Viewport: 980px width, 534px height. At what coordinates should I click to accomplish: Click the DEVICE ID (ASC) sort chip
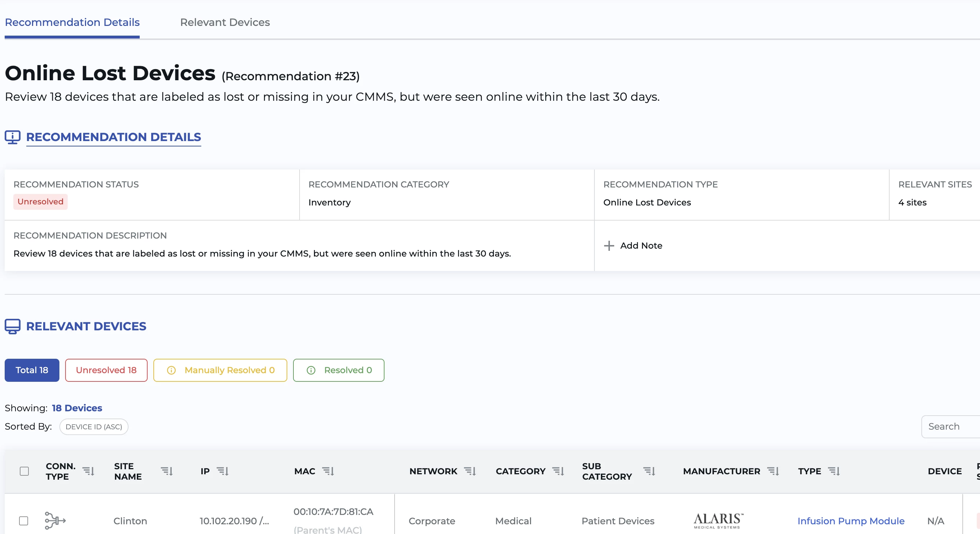point(94,427)
